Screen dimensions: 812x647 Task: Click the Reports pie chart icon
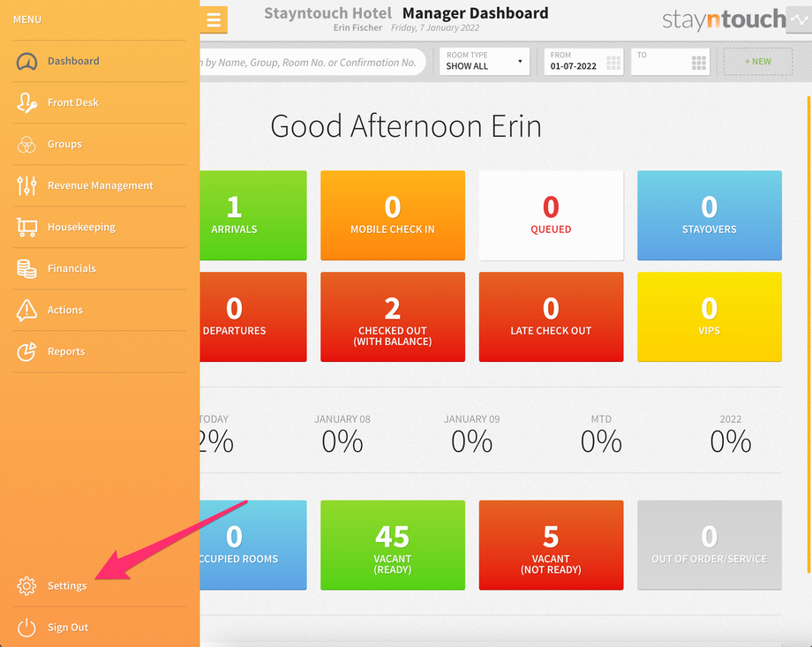point(26,351)
